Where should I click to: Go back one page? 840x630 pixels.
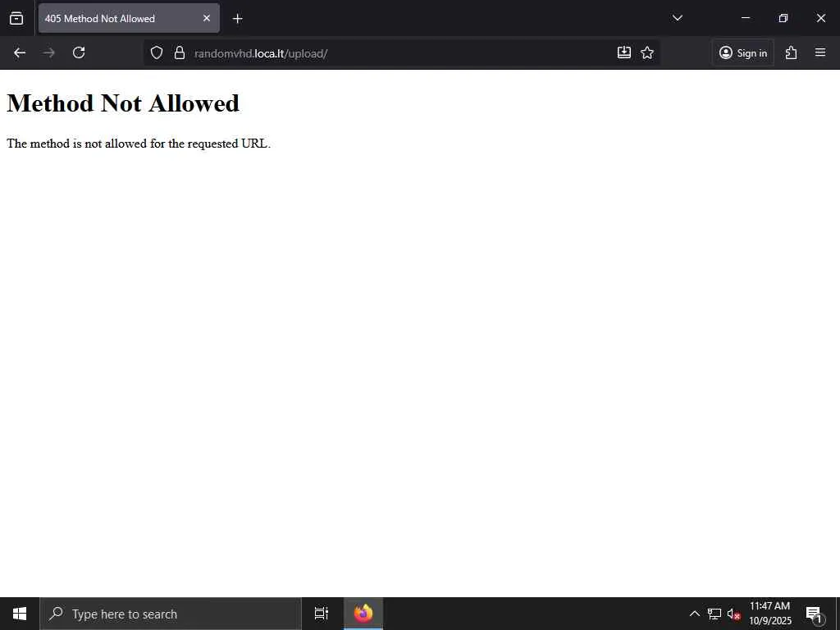pos(20,52)
